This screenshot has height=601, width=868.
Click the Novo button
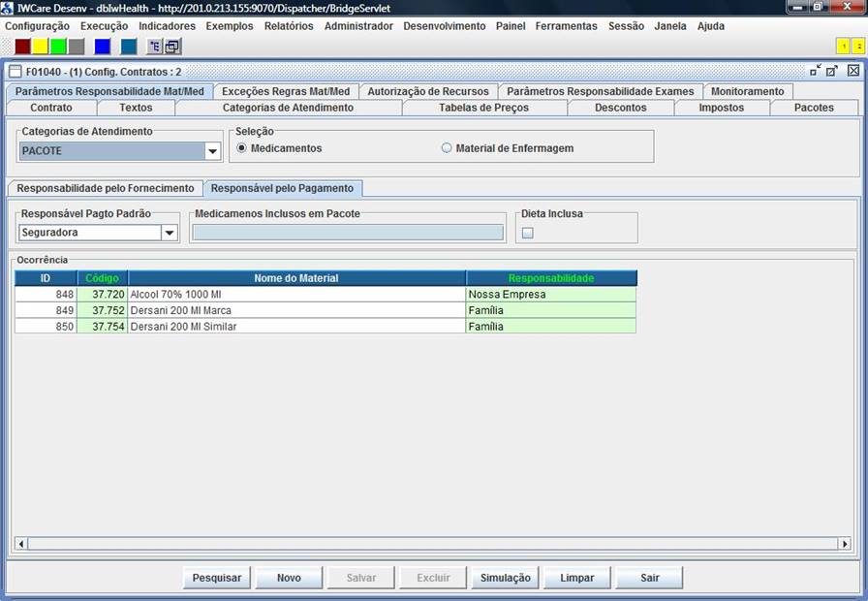[289, 578]
